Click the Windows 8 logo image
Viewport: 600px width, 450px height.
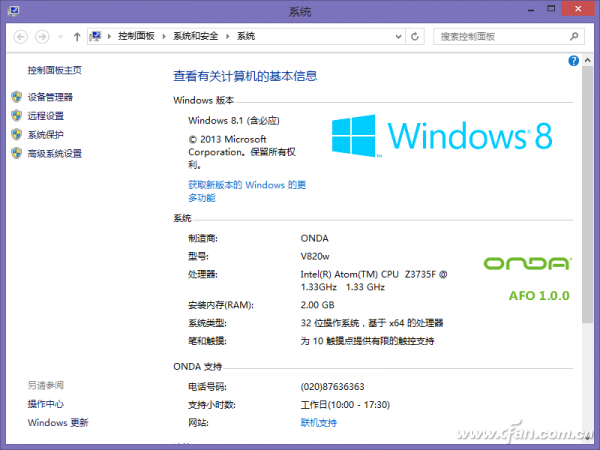click(x=442, y=136)
